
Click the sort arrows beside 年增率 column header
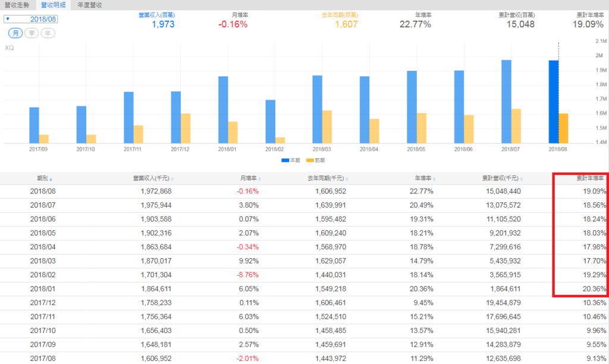tap(434, 179)
